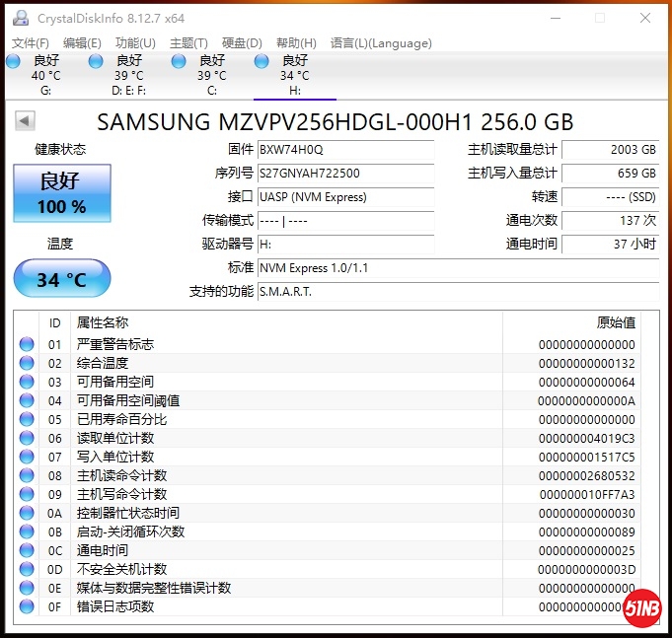This screenshot has height=638, width=672.
Task: Click the 序列号 serial number field
Action: tap(345, 174)
